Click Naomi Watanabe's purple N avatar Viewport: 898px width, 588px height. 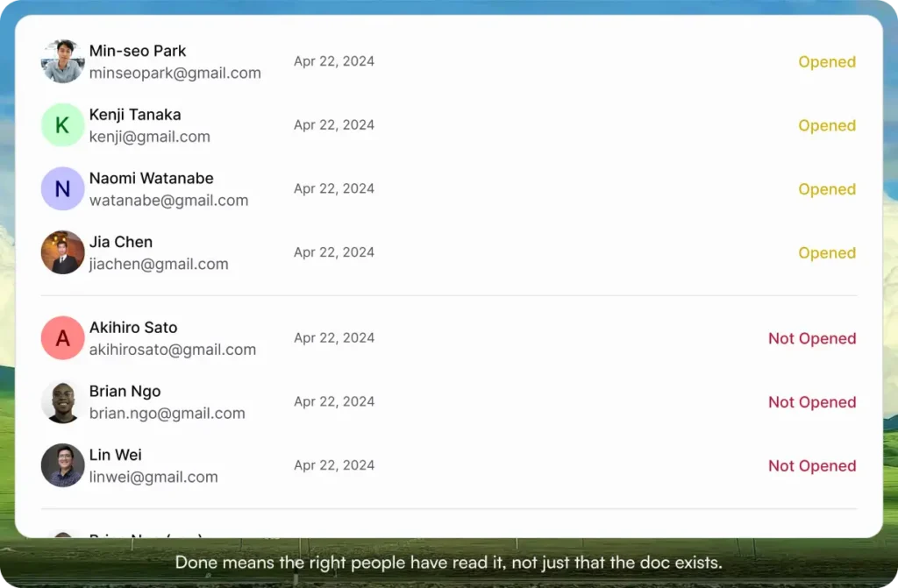click(x=63, y=188)
